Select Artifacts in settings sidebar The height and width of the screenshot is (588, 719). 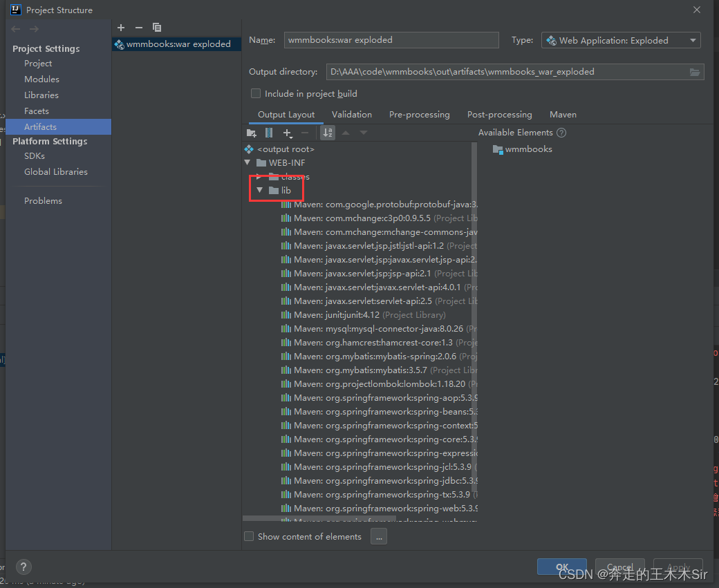(59, 127)
